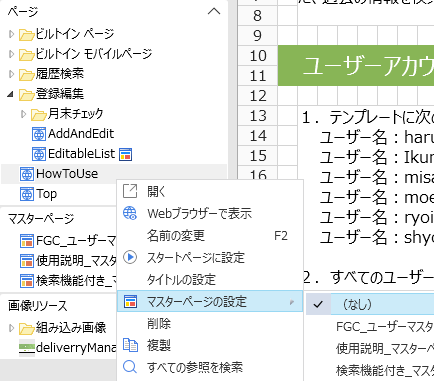Click the 使用説明_マスタ master page icon

(27, 261)
